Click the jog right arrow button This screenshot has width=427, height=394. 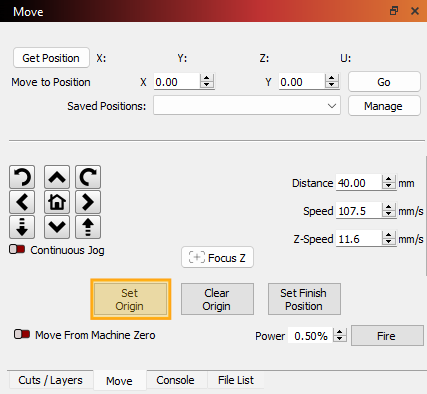click(x=88, y=202)
